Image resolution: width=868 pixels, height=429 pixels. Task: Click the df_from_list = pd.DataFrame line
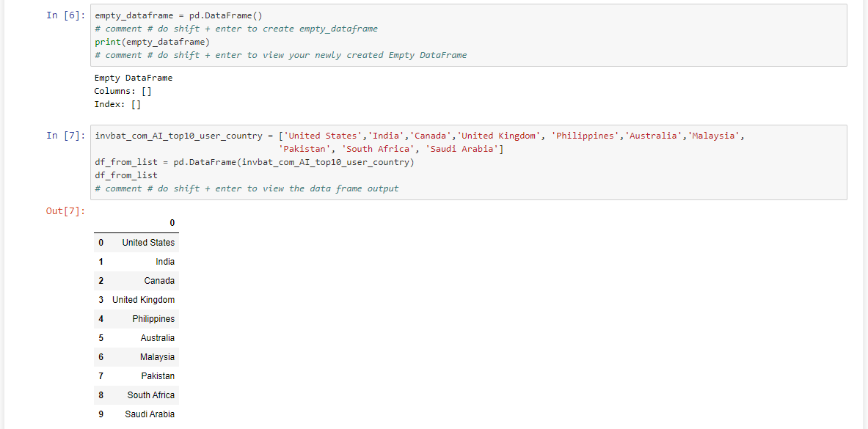point(254,162)
